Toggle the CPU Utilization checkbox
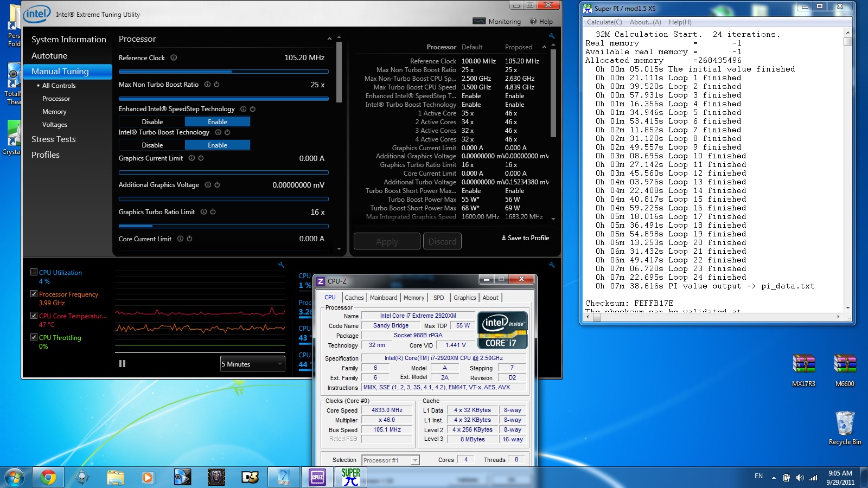Viewport: 868px width, 488px height. click(x=34, y=272)
